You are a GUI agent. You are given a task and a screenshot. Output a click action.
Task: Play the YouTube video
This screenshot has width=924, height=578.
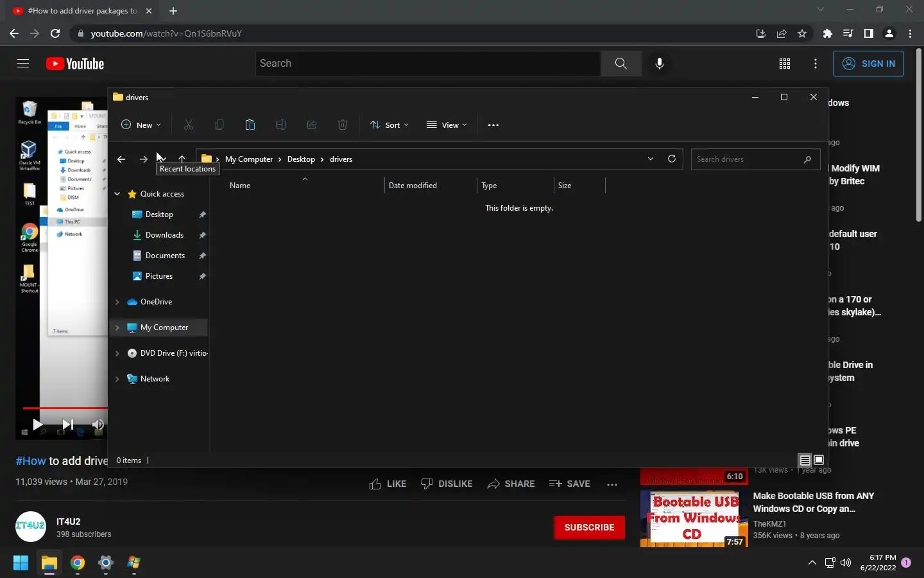[37, 425]
